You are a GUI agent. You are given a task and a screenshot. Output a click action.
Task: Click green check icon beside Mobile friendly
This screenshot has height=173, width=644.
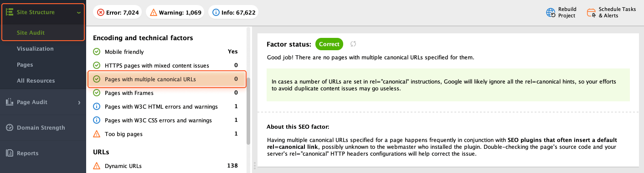click(96, 52)
